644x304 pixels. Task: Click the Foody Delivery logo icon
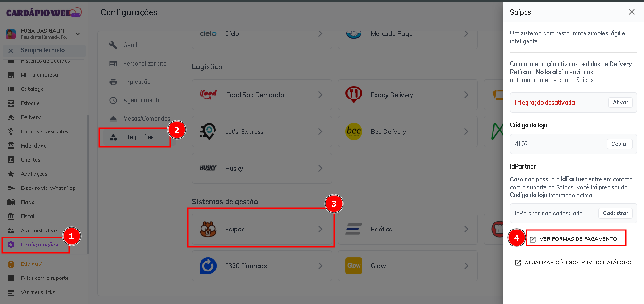353,95
